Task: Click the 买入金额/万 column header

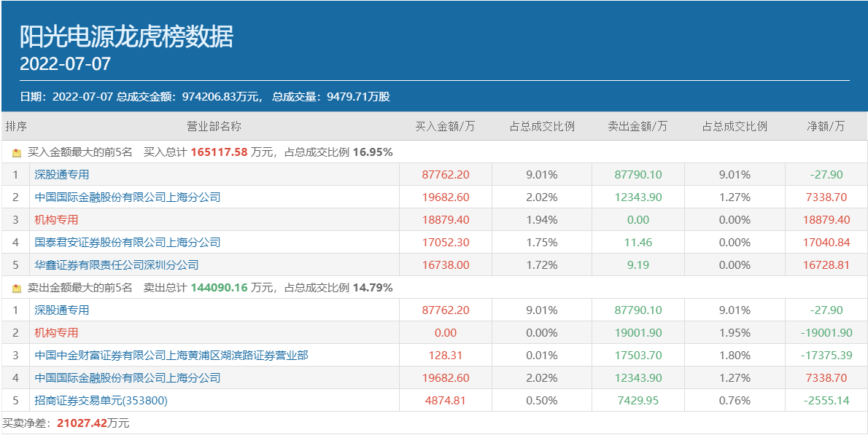Action: 445,126
